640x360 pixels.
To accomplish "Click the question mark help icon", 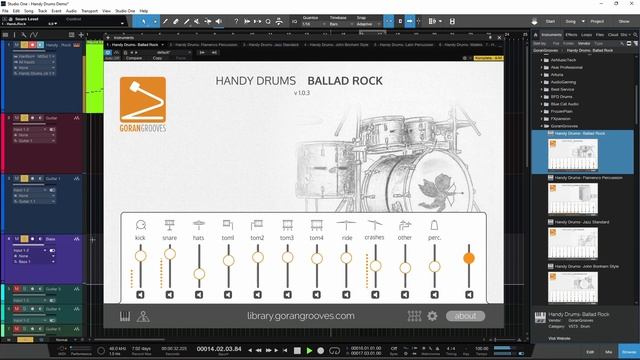I will tap(236, 21).
